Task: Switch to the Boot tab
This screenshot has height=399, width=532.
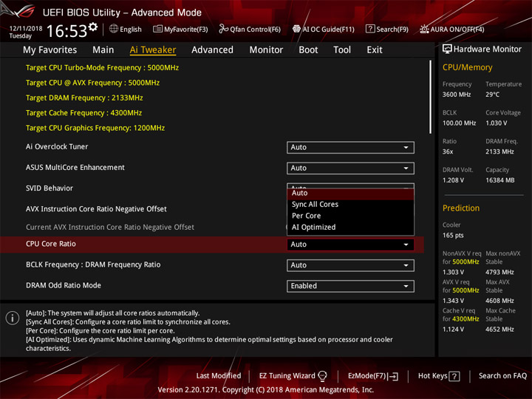Action: [308, 50]
